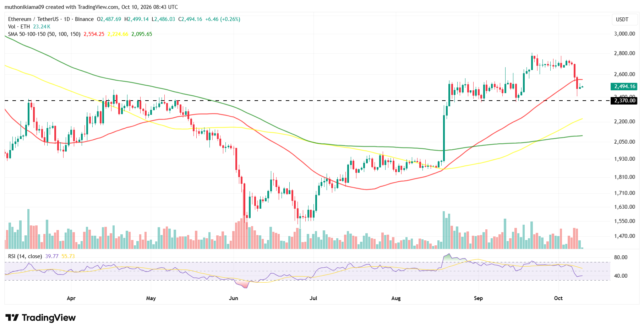This screenshot has height=331, width=644.
Task: Click the yellow SMA value 2,224.66
Action: click(x=118, y=34)
